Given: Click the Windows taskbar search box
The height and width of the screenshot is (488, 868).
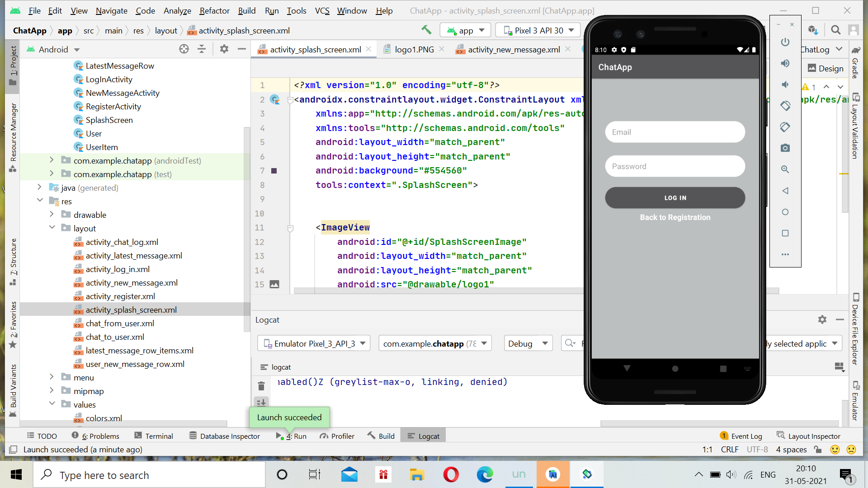Looking at the screenshot, I should click(x=149, y=475).
